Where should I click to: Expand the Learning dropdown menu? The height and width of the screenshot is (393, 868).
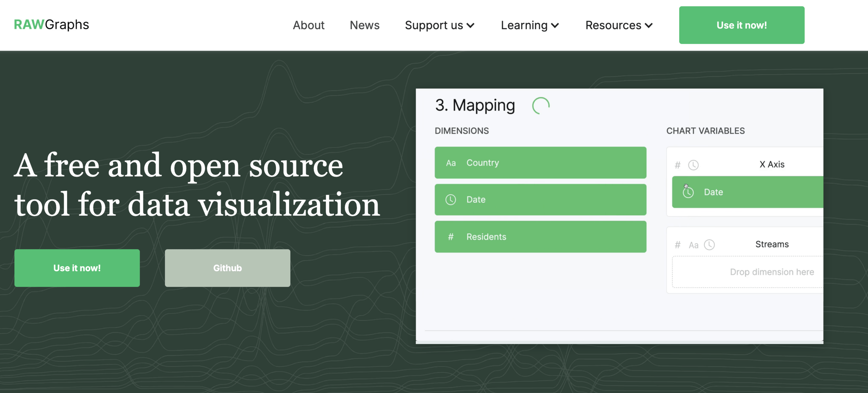pos(529,25)
